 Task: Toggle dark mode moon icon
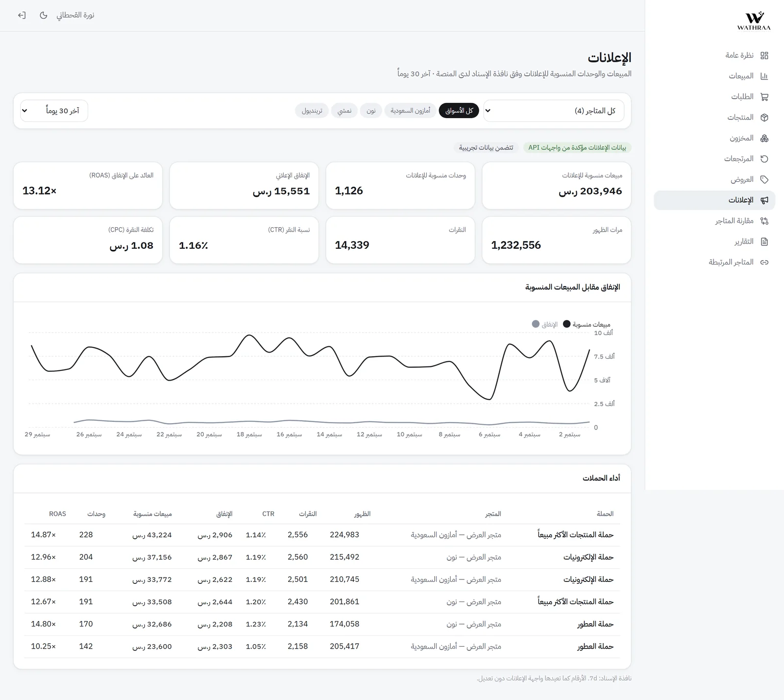[44, 15]
